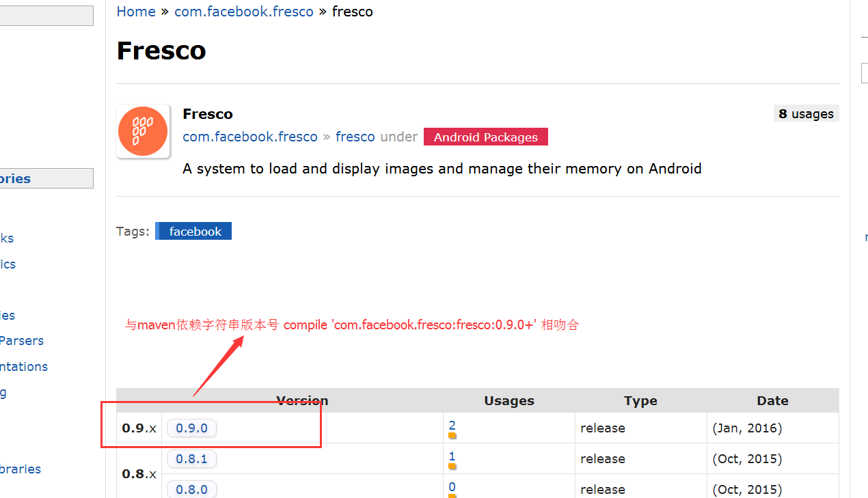Open version 0.8.0

click(191, 489)
